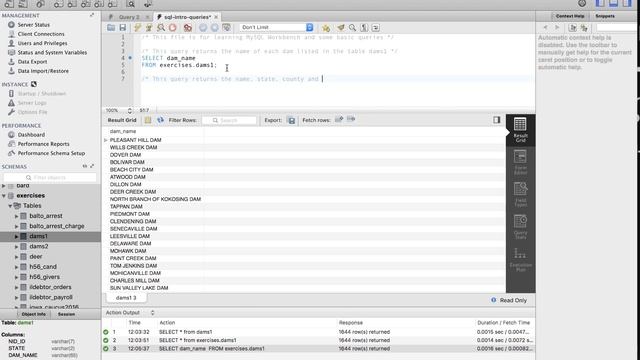640x360 pixels.
Task: Open the Query Stats side panel
Action: pyautogui.click(x=520, y=227)
